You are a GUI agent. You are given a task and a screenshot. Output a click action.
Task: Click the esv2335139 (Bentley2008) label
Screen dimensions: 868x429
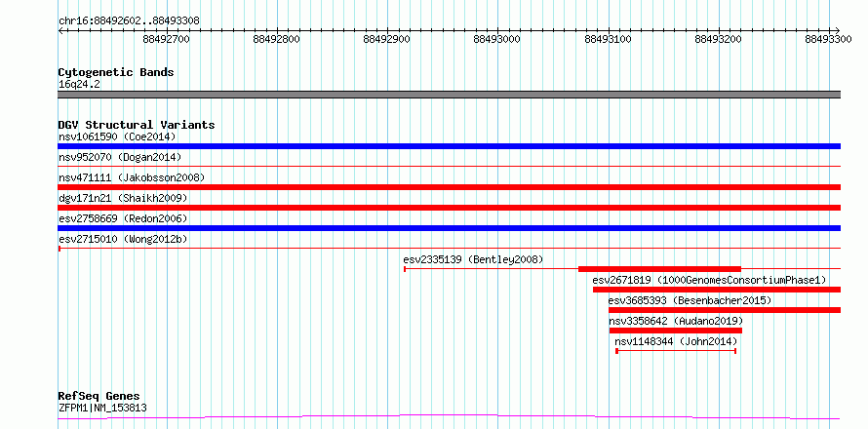click(473, 259)
